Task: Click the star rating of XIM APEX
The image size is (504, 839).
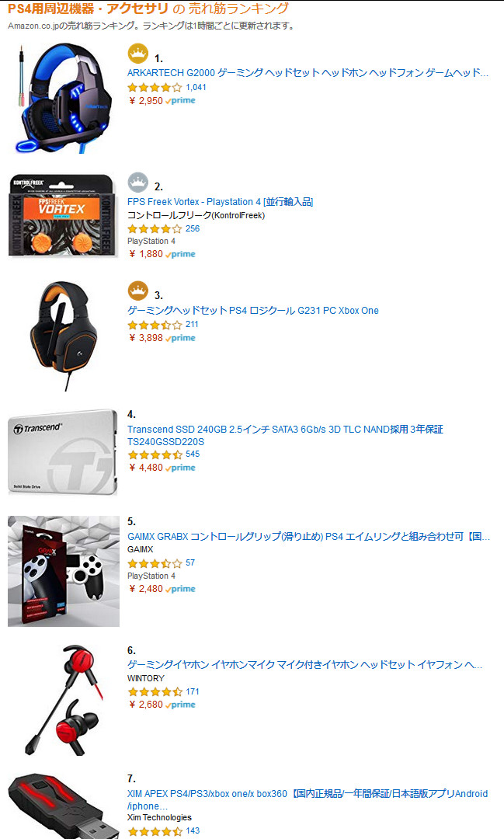Action: (x=155, y=831)
